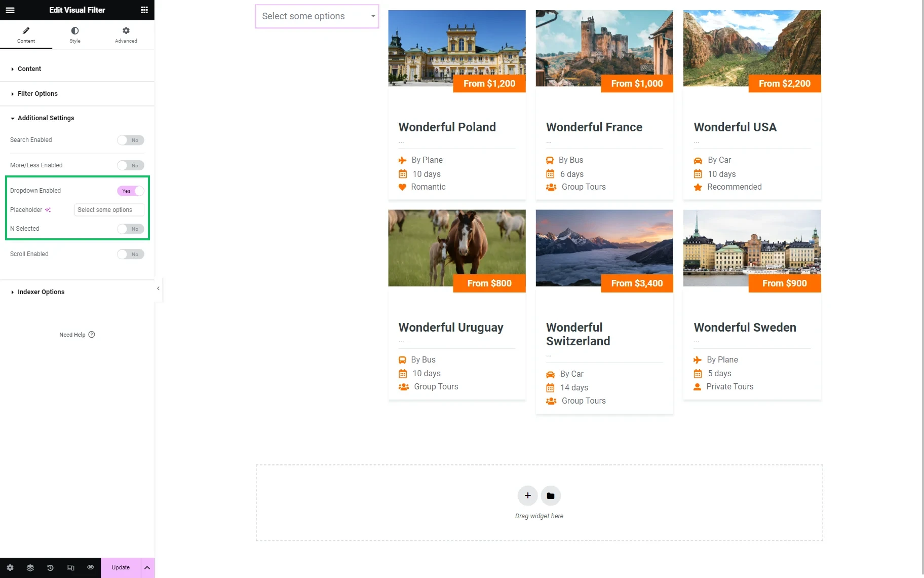Toggle the Search Enabled switch

[x=131, y=140]
